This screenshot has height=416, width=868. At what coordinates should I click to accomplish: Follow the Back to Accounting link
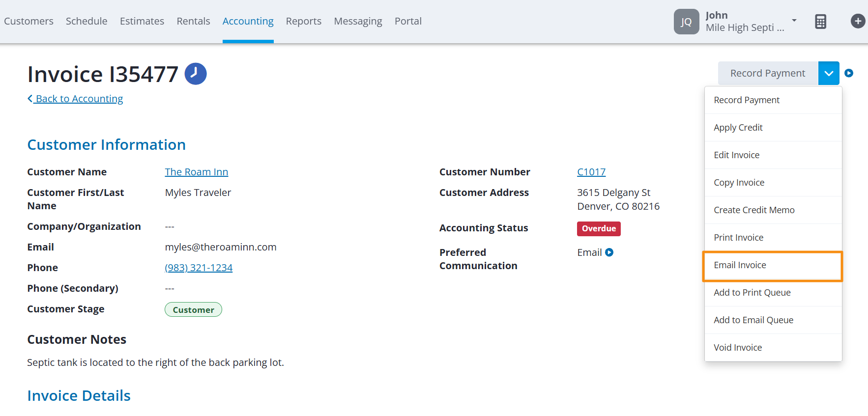[75, 99]
